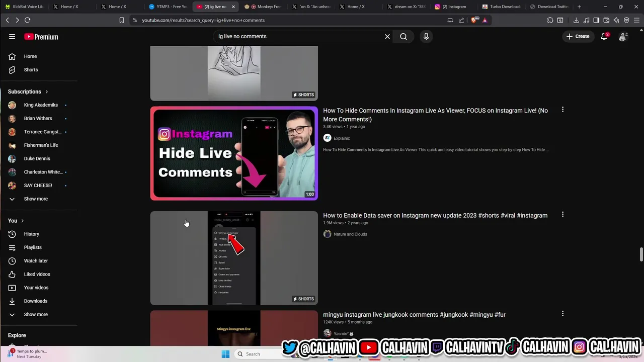
Task: Switch to Instagram tab
Action: click(455, 7)
